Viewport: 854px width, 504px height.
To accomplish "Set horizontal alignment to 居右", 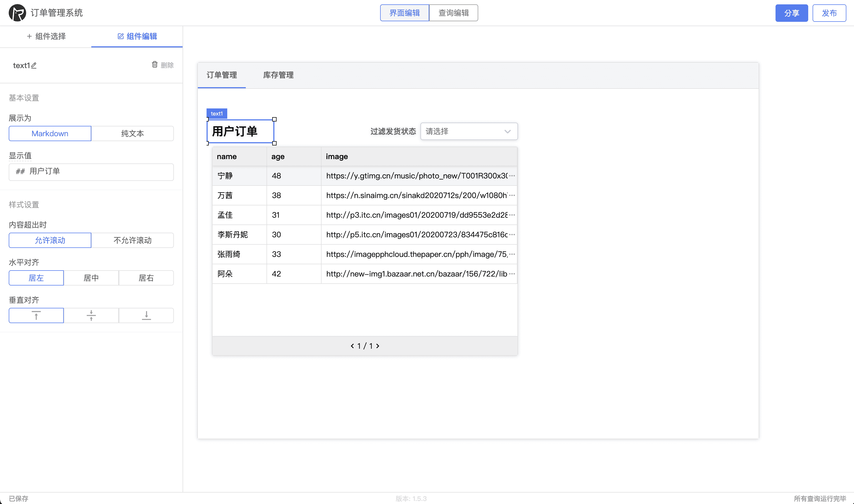I will 146,278.
